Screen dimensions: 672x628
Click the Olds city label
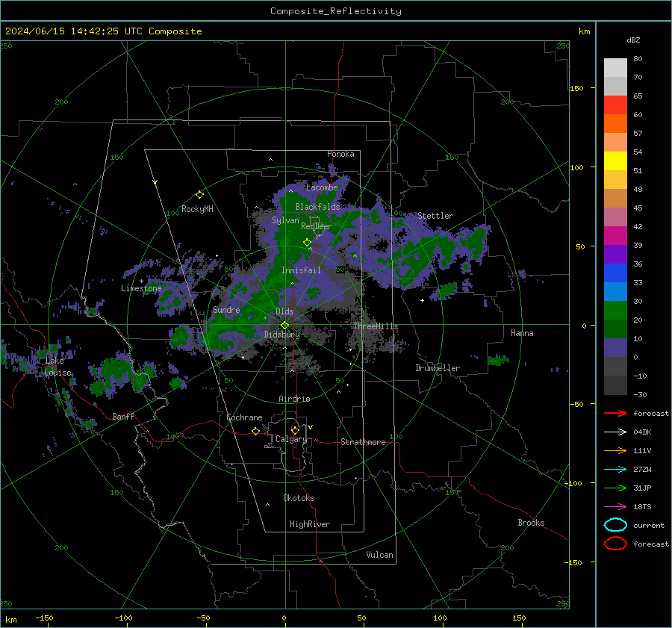[x=284, y=311]
